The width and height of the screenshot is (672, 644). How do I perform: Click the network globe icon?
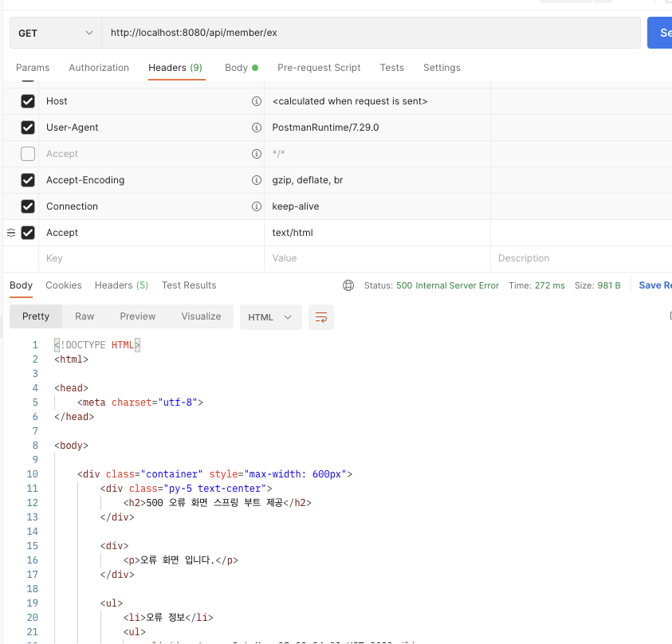pyautogui.click(x=348, y=285)
